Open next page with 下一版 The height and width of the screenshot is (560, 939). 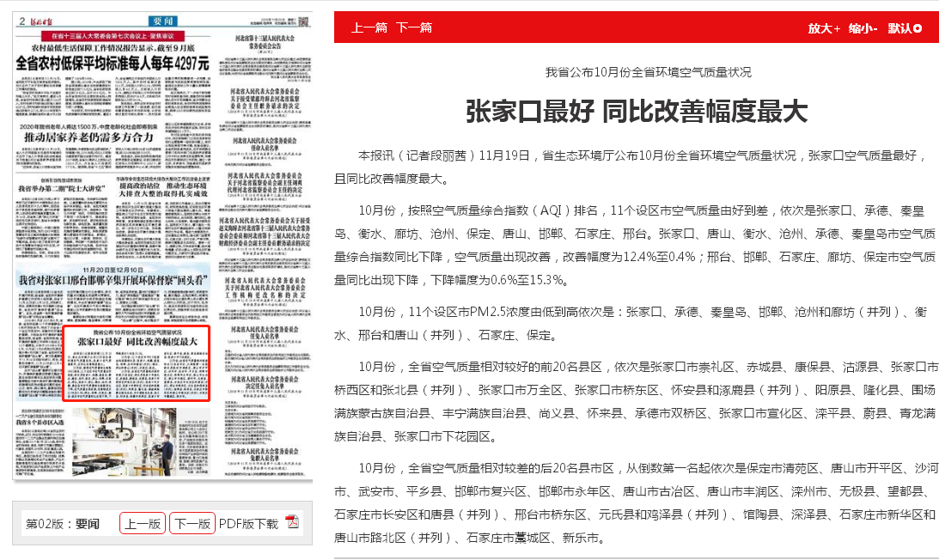[x=192, y=523]
